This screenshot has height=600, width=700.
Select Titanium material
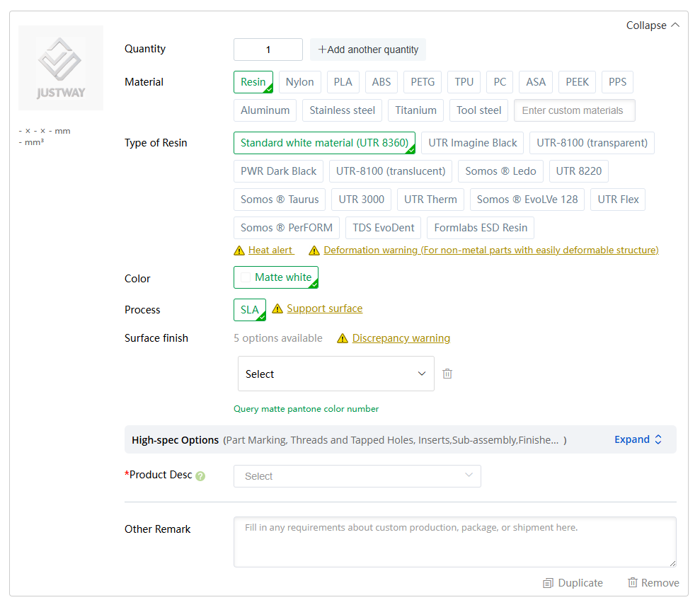click(x=415, y=110)
